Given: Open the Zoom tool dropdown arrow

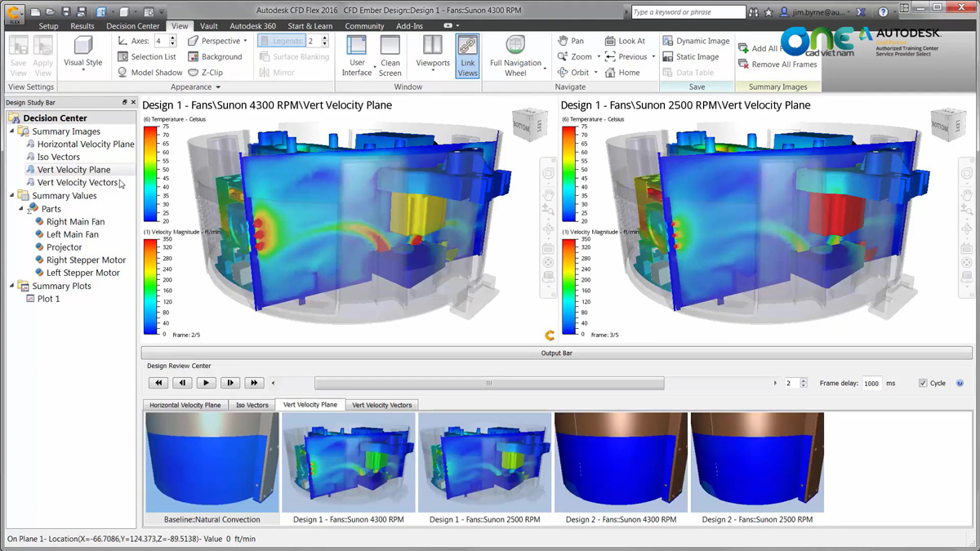Looking at the screenshot, I should [x=599, y=57].
